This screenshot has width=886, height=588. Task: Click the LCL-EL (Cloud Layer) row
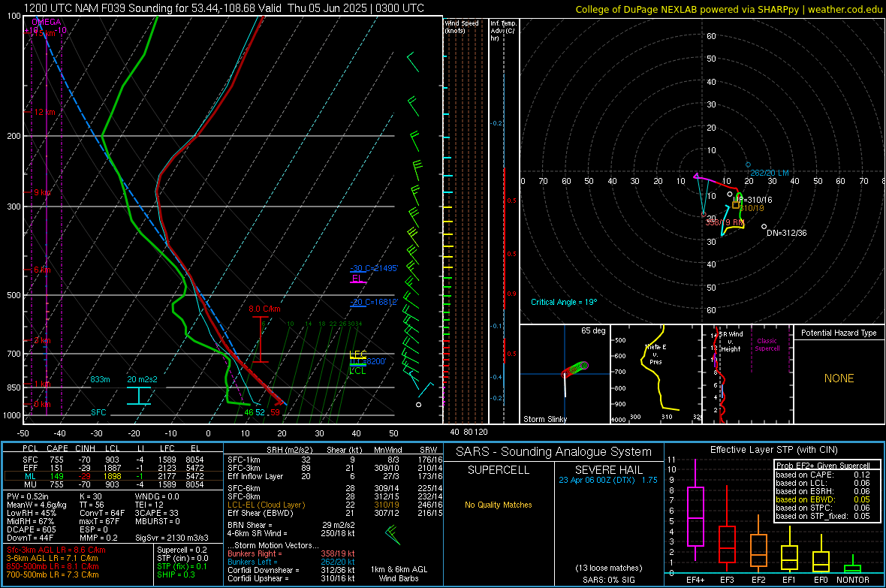[335, 505]
